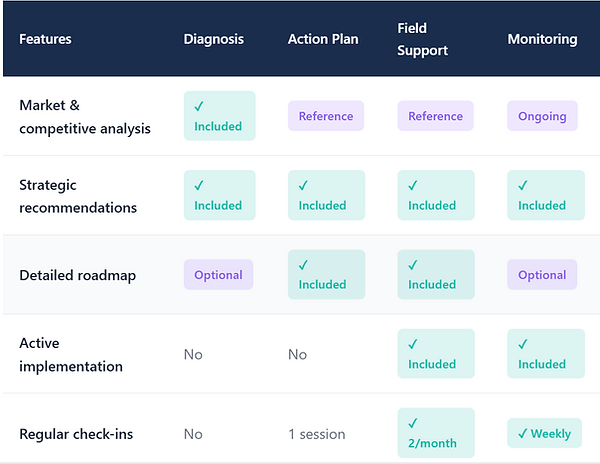Click Optional badge in Detailed roadmap Diagnosis
Image resolution: width=600 pixels, height=464 pixels.
(x=218, y=275)
